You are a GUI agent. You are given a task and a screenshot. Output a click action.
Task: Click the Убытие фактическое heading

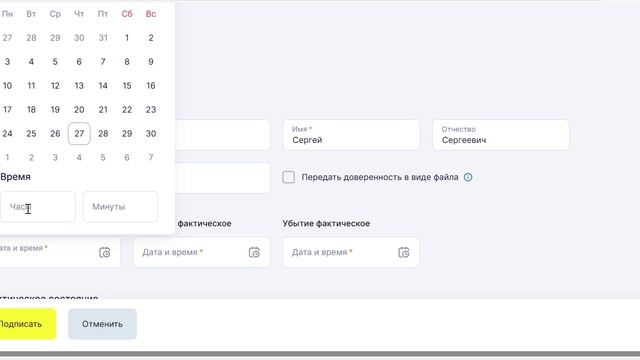[x=326, y=224]
